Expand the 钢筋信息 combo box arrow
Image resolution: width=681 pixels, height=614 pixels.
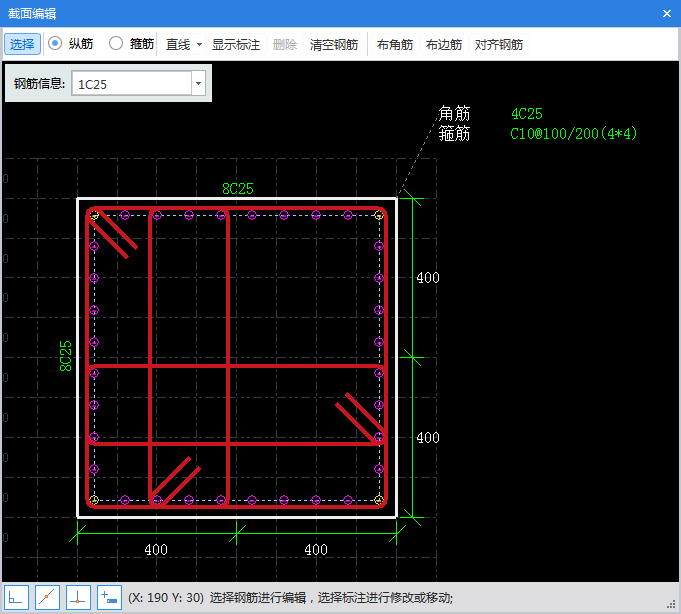198,83
